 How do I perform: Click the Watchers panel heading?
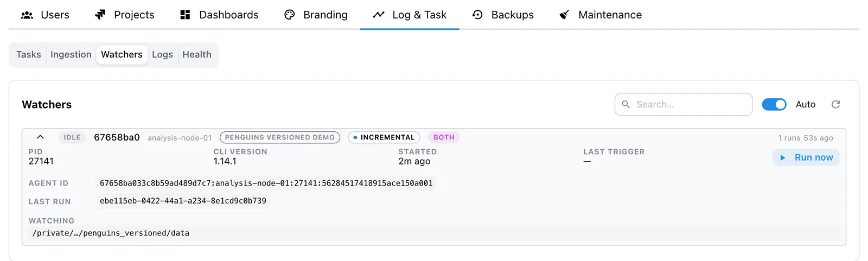click(47, 104)
